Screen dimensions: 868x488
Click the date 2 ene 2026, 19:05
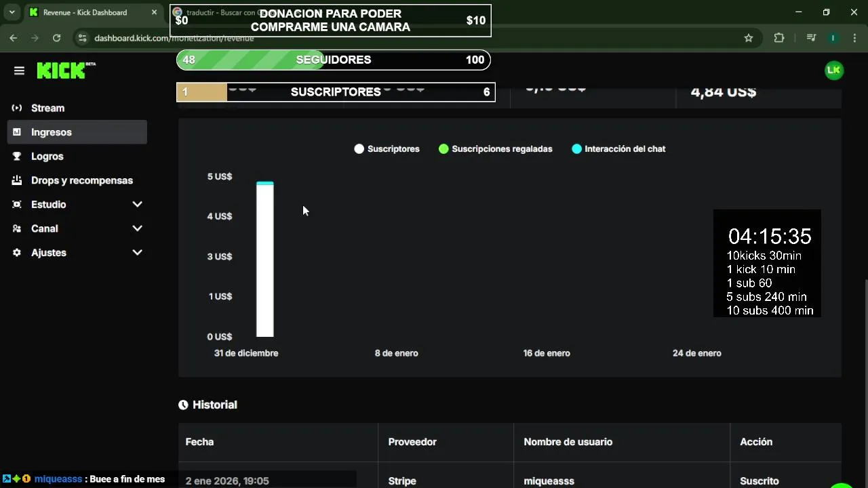tap(227, 481)
